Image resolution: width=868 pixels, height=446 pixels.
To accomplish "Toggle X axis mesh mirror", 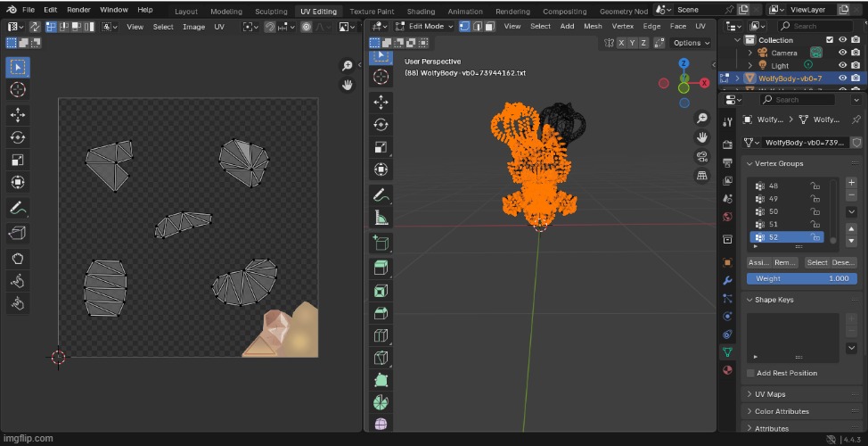I will tap(622, 43).
